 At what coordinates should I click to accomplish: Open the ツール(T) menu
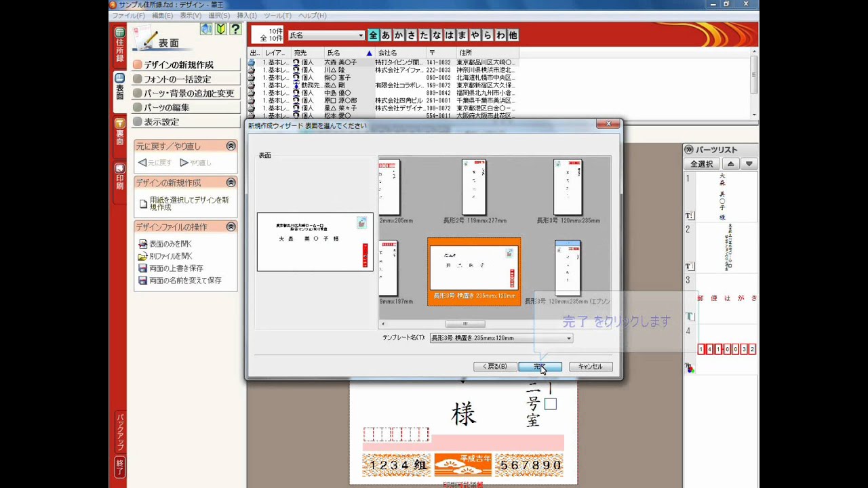278,16
